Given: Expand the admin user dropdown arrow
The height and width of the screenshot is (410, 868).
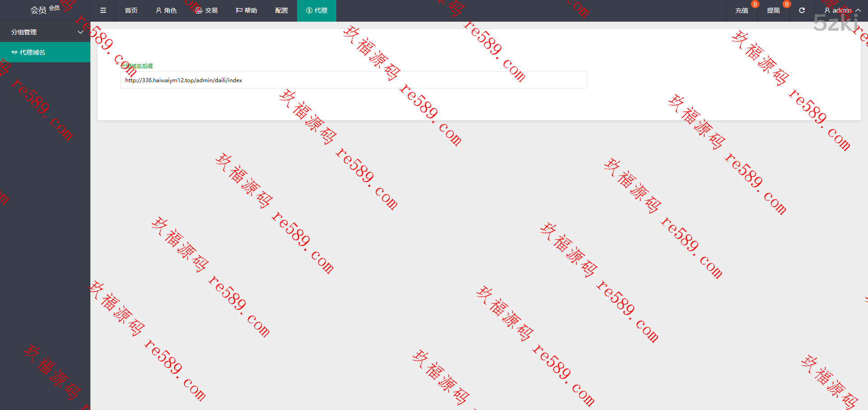Looking at the screenshot, I should click(x=858, y=10).
